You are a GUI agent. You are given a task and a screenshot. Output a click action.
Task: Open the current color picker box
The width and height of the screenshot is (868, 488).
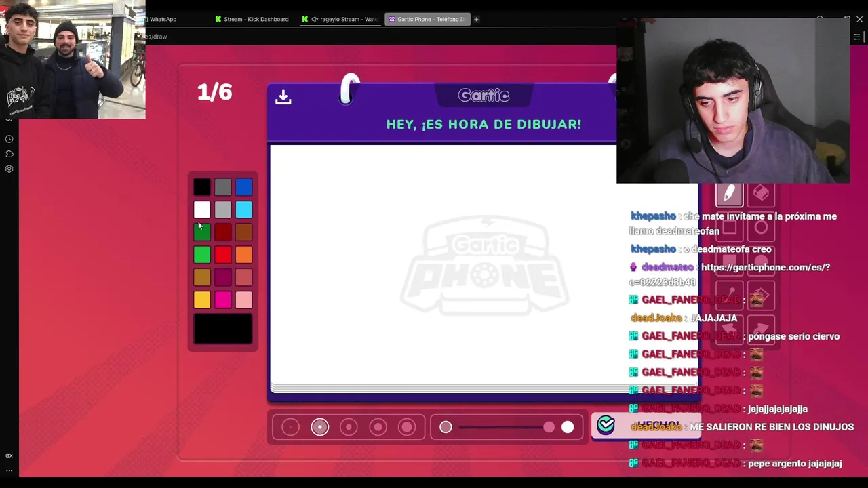pyautogui.click(x=223, y=329)
